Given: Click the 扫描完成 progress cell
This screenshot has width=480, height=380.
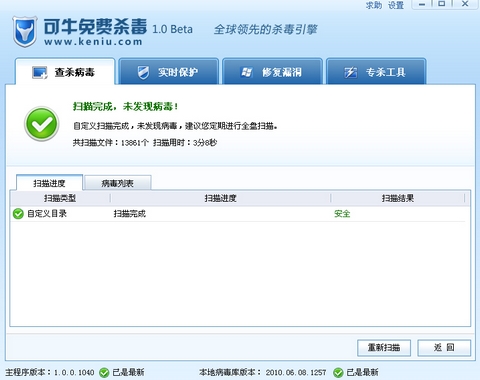Looking at the screenshot, I should click(130, 214).
